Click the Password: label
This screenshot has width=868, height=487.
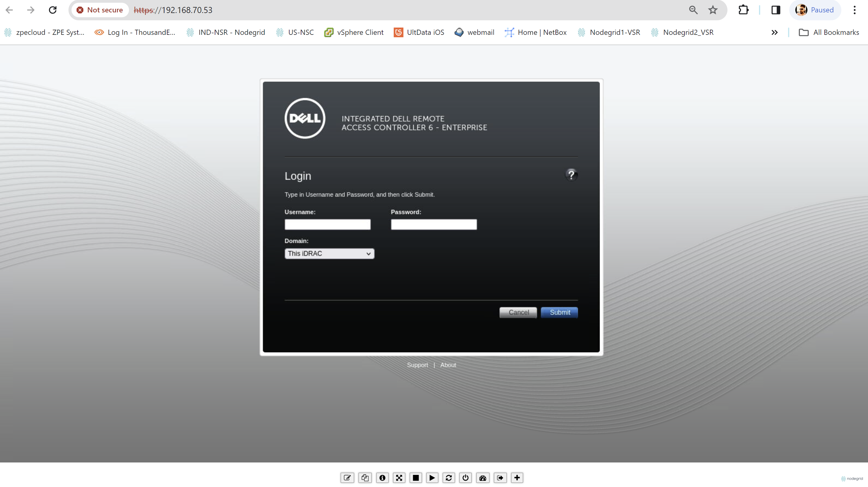(406, 212)
